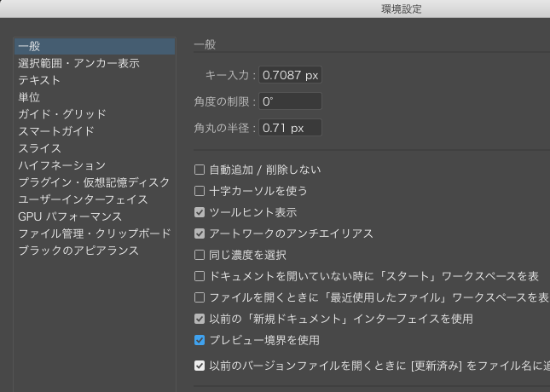This screenshot has width=550, height=392.
Task: Toggle 同じ濃度を選択 checkbox
Action: [x=200, y=255]
